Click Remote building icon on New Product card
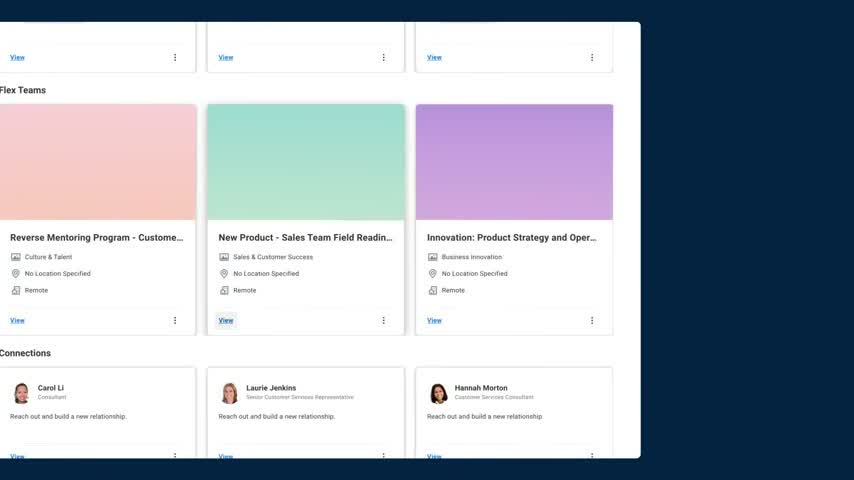854x480 pixels. tap(224, 290)
